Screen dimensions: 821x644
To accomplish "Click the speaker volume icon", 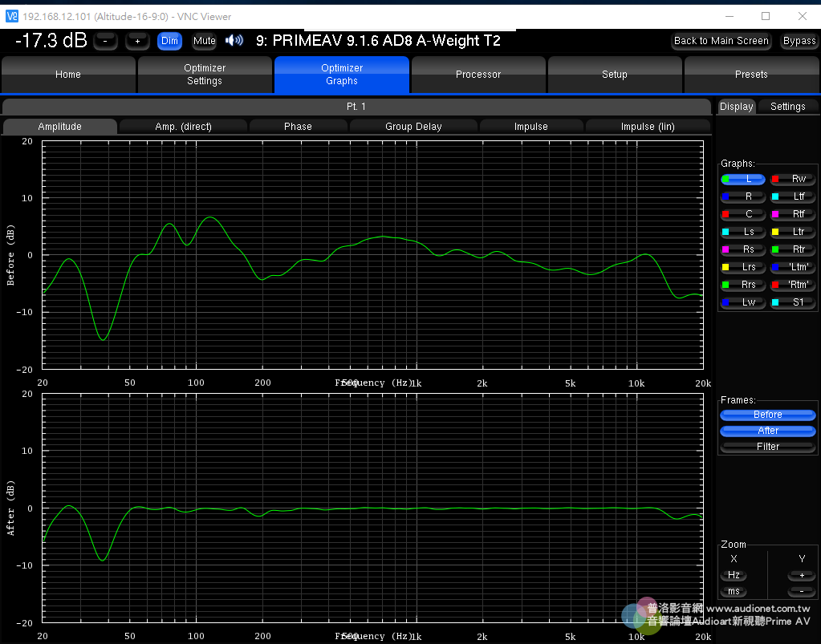I will 234,41.
